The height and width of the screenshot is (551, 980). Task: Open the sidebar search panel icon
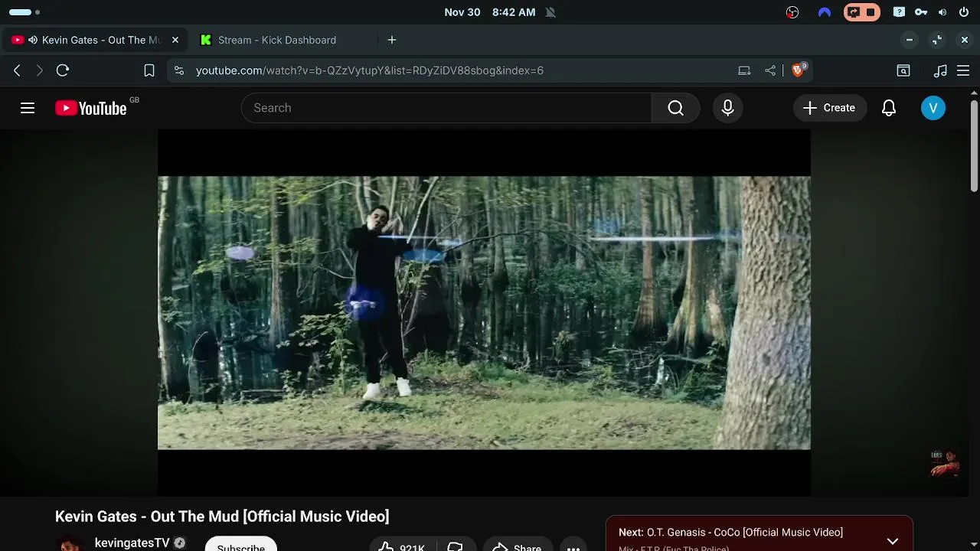pyautogui.click(x=903, y=70)
